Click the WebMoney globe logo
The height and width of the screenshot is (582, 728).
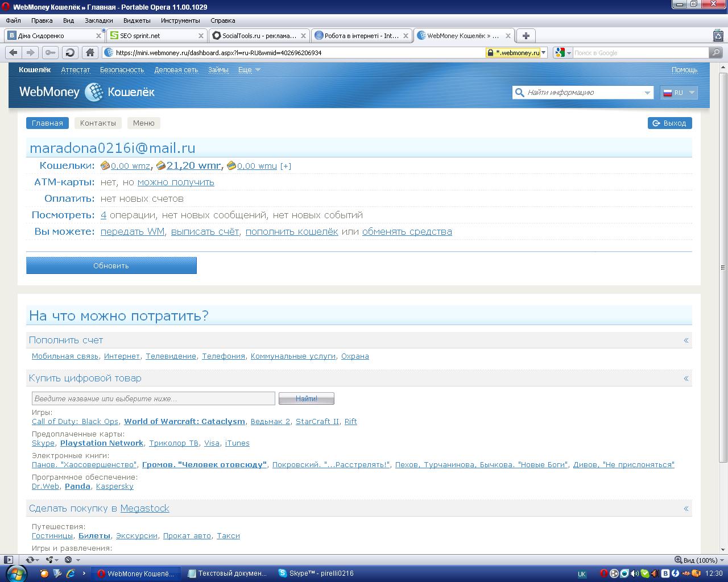coord(94,92)
